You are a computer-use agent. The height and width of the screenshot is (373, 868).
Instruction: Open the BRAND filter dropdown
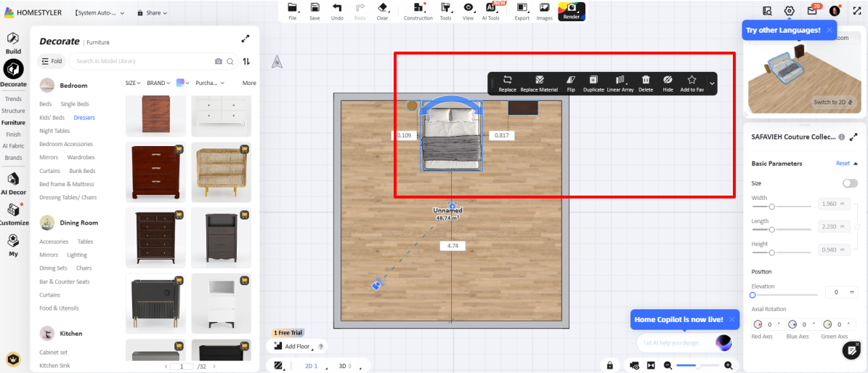pos(158,83)
